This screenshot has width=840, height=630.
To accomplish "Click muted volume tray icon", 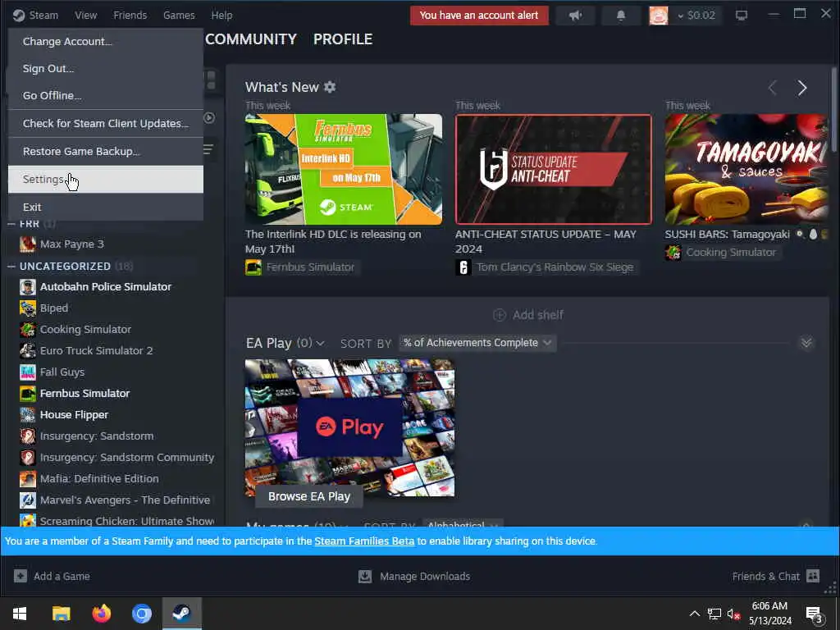I will (x=734, y=614).
